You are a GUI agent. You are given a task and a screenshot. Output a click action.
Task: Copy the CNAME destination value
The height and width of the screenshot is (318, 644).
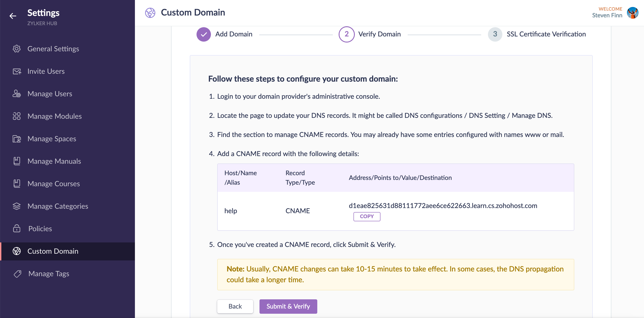point(367,217)
